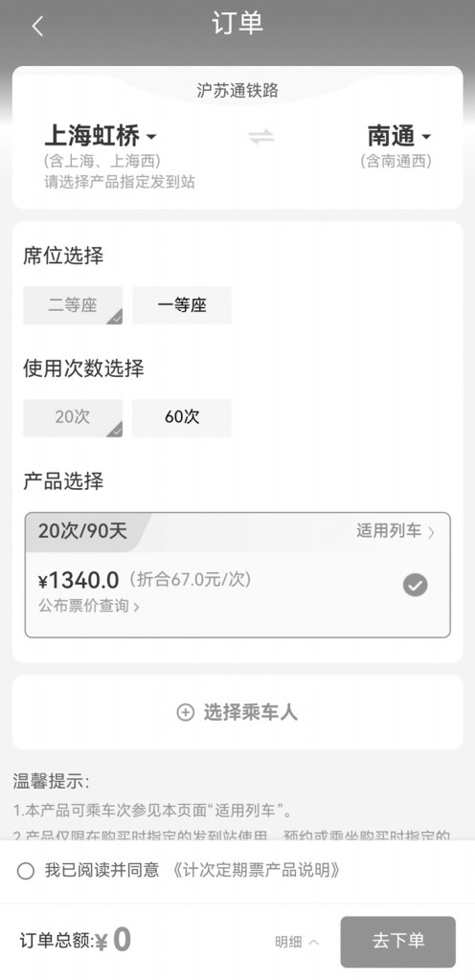This screenshot has height=980, width=475.
Task: Choose the 60次 usage count option
Action: click(182, 417)
